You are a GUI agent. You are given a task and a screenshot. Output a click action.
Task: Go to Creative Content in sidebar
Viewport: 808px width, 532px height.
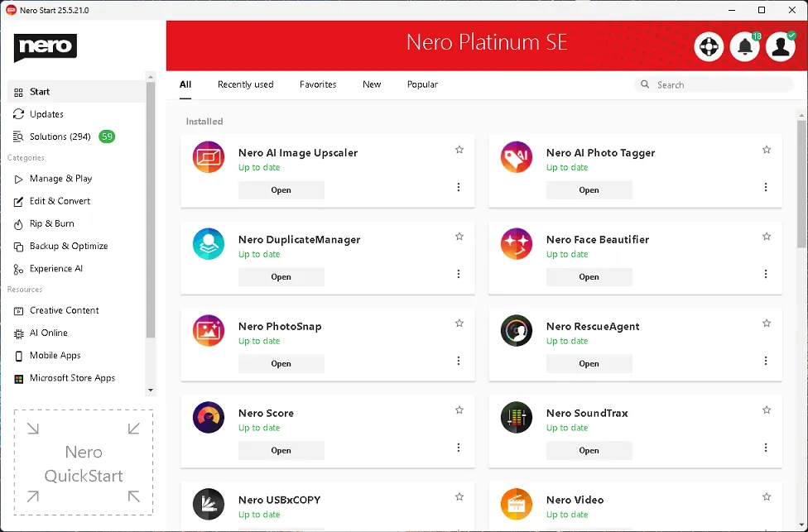(x=64, y=310)
